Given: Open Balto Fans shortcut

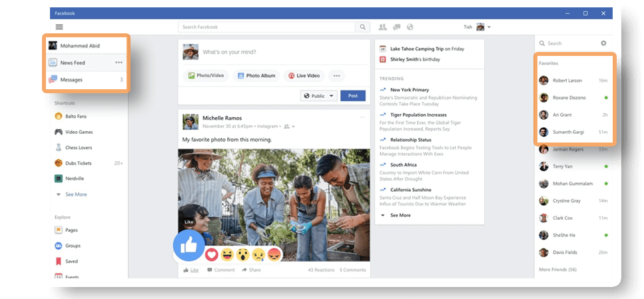Looking at the screenshot, I should click(x=76, y=117).
